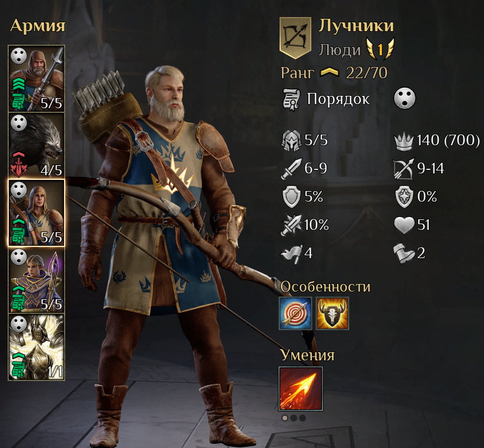Viewport: 484px width, 448px height.
Task: Click the morale face next to Порядок
Action: (x=404, y=99)
